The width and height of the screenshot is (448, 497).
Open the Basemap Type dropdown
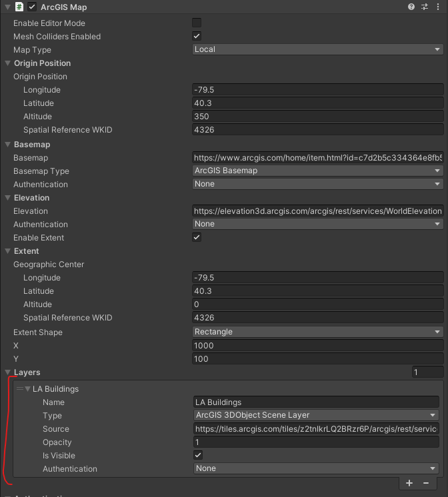pyautogui.click(x=317, y=171)
